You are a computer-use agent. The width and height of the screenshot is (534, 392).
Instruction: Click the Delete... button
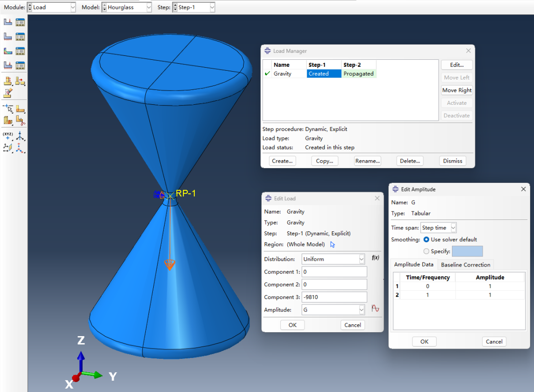410,161
